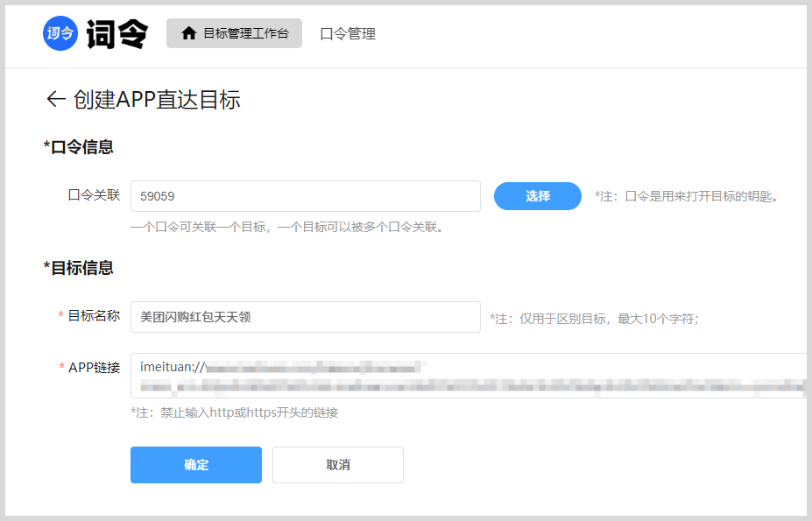Click the 取消 cancel button
The width and height of the screenshot is (812, 521).
337,465
